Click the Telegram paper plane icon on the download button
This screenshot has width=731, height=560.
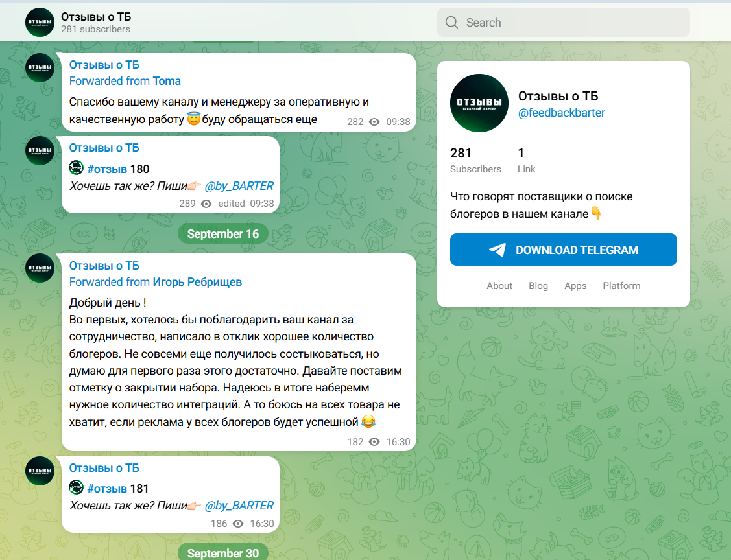498,250
